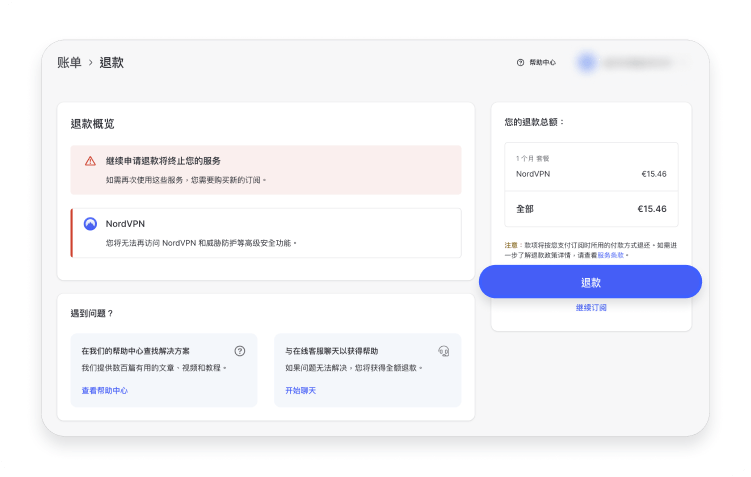Select the 在我们的帮助中心查找解决方案 card
The image size is (751, 477).
pos(164,370)
